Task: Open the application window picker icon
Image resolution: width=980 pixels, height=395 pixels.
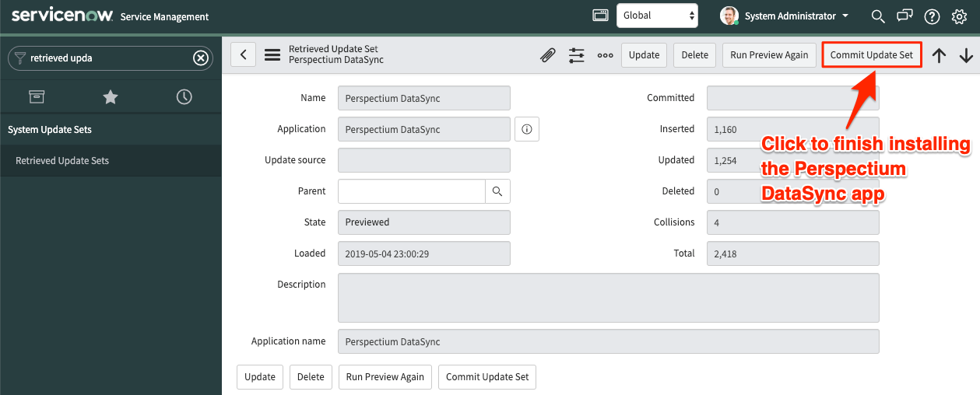Action: [x=600, y=16]
